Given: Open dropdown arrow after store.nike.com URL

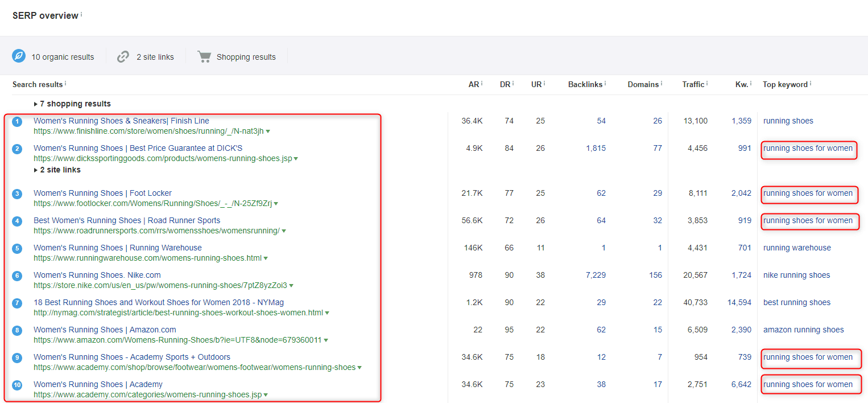Looking at the screenshot, I should point(291,286).
